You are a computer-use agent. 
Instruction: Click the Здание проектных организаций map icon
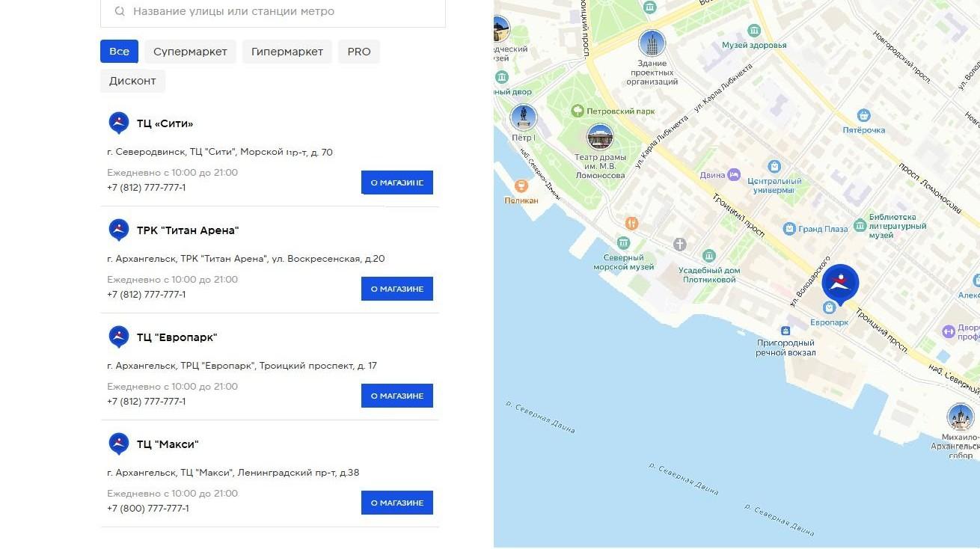pyautogui.click(x=652, y=43)
